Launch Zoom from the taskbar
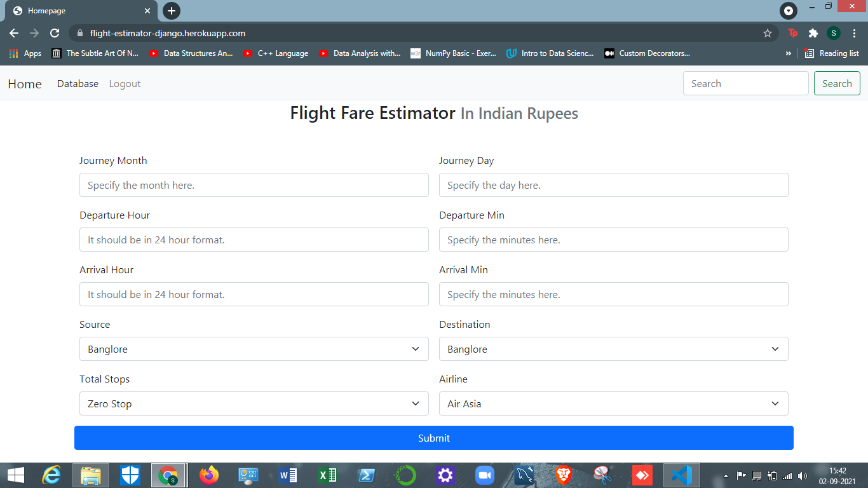The height and width of the screenshot is (488, 868). point(485,475)
